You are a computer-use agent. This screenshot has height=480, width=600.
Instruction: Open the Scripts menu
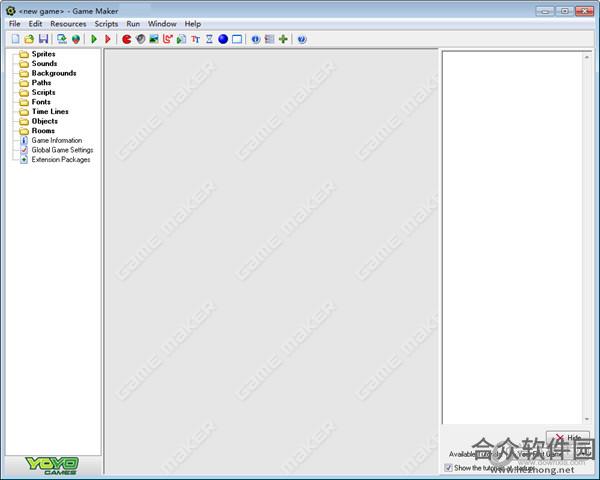[106, 24]
